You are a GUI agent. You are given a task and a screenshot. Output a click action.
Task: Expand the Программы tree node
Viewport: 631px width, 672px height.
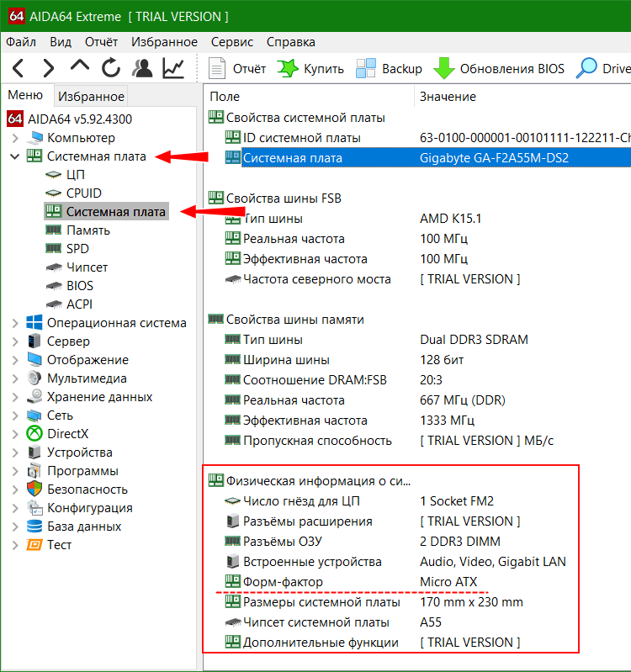pyautogui.click(x=15, y=471)
